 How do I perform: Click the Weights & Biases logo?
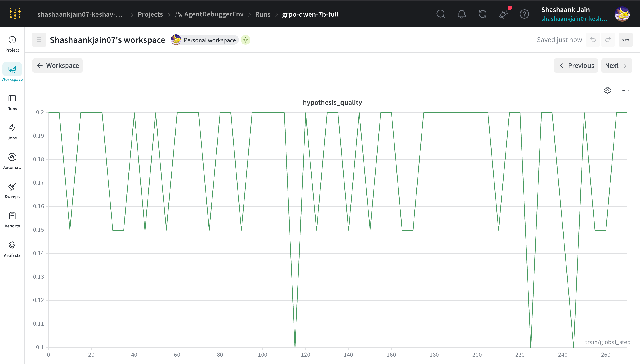[15, 14]
